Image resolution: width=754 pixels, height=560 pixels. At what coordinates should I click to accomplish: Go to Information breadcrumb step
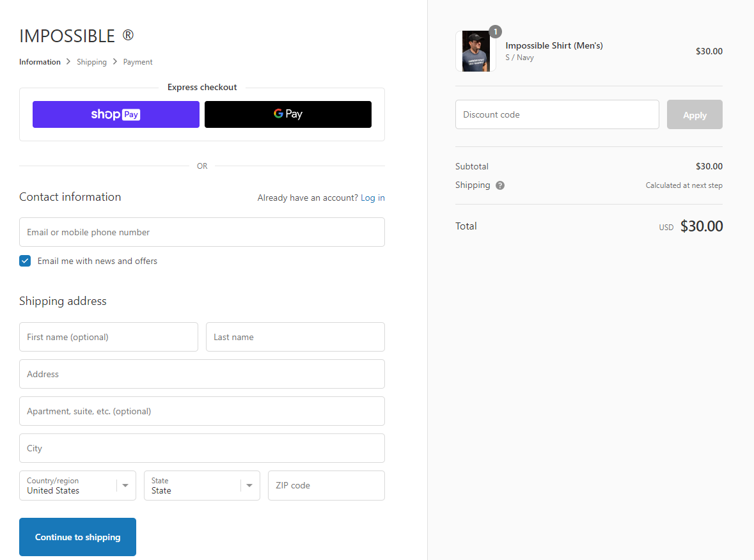tap(40, 62)
